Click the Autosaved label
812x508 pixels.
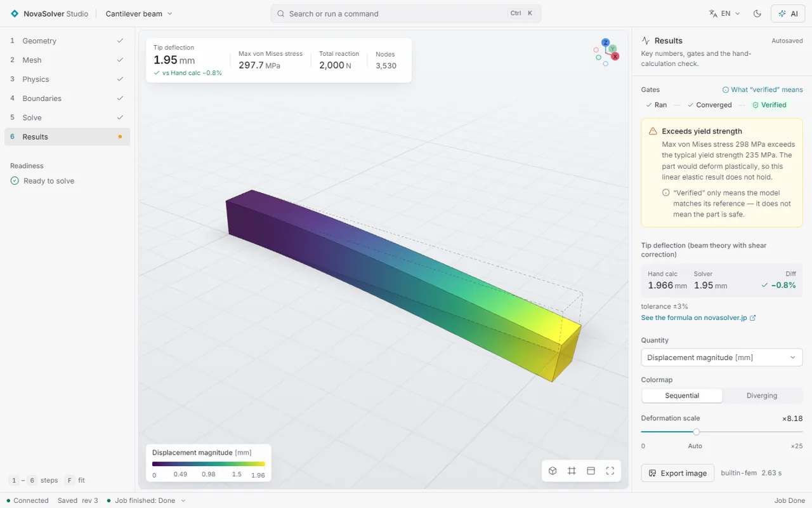(787, 41)
